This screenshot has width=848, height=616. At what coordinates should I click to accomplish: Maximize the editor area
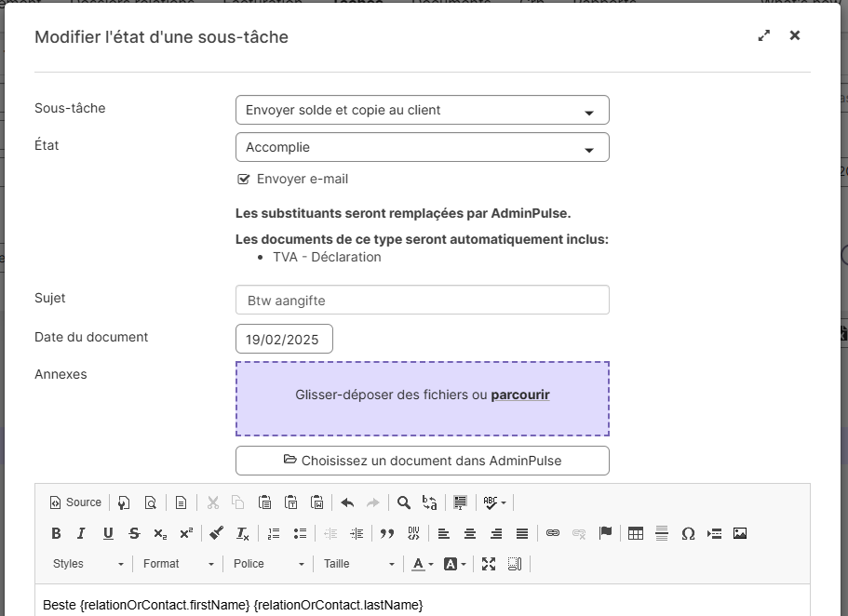click(x=489, y=564)
